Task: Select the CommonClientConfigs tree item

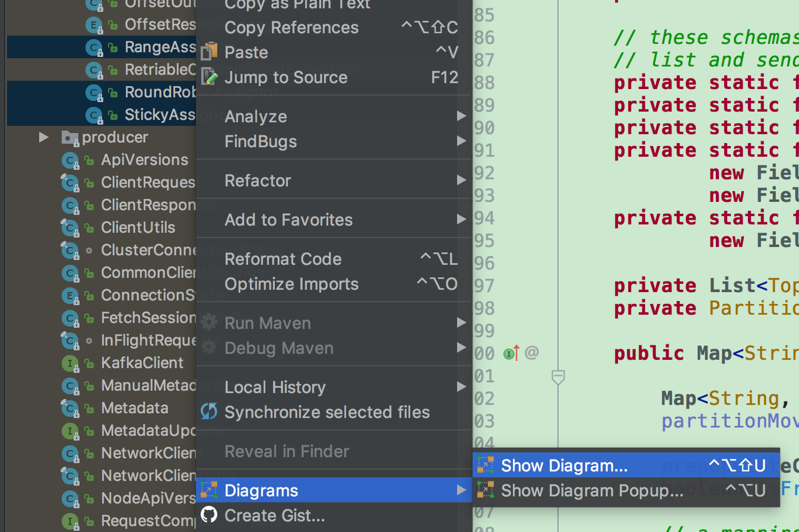Action: [x=148, y=273]
